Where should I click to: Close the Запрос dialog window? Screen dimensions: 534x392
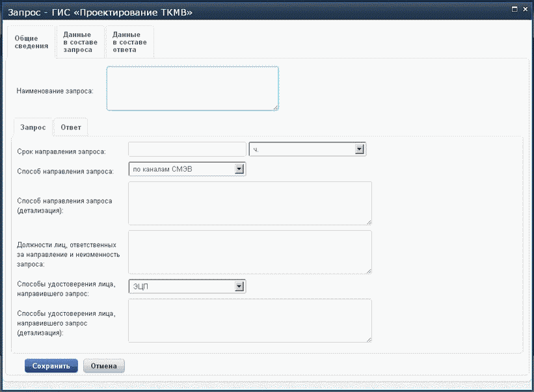pyautogui.click(x=525, y=9)
